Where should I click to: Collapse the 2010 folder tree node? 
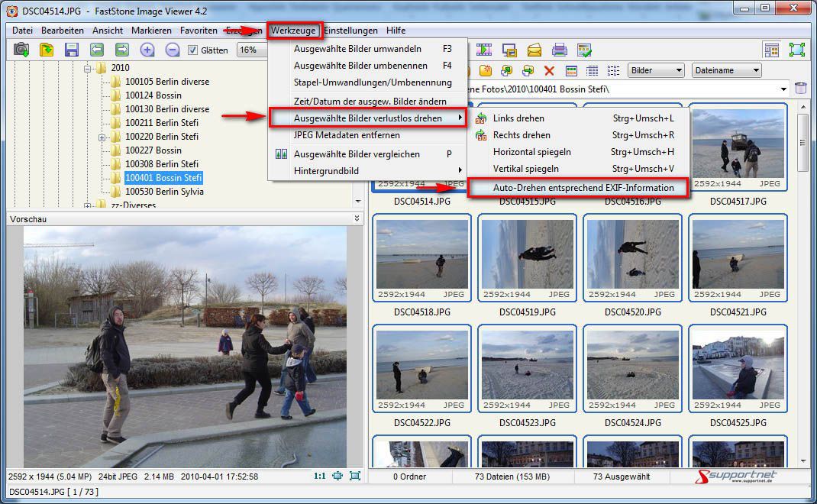(x=89, y=68)
